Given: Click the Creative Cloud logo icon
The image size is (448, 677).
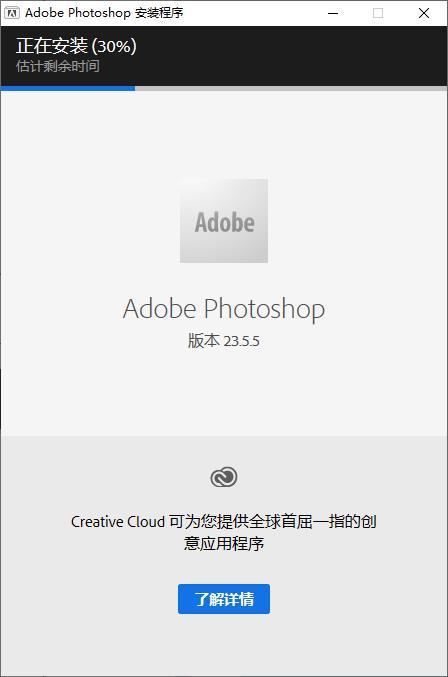Looking at the screenshot, I should [x=224, y=477].
